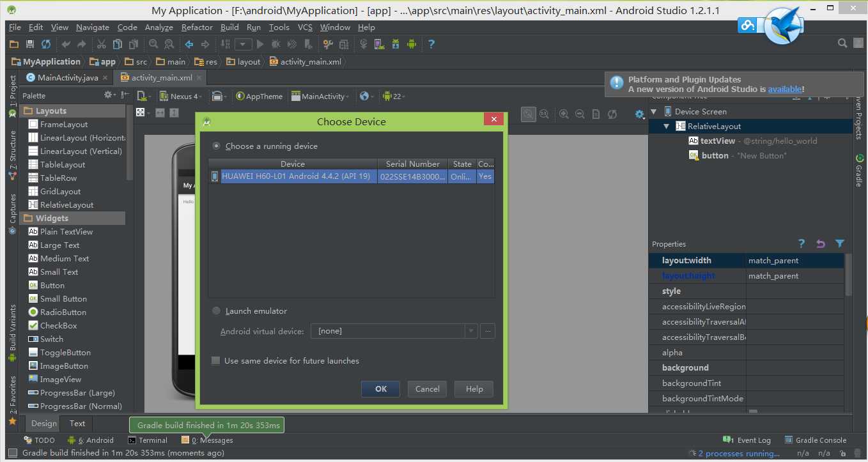The height and width of the screenshot is (462, 868).
Task: Open Nexus 4 device dropdown
Action: (180, 96)
